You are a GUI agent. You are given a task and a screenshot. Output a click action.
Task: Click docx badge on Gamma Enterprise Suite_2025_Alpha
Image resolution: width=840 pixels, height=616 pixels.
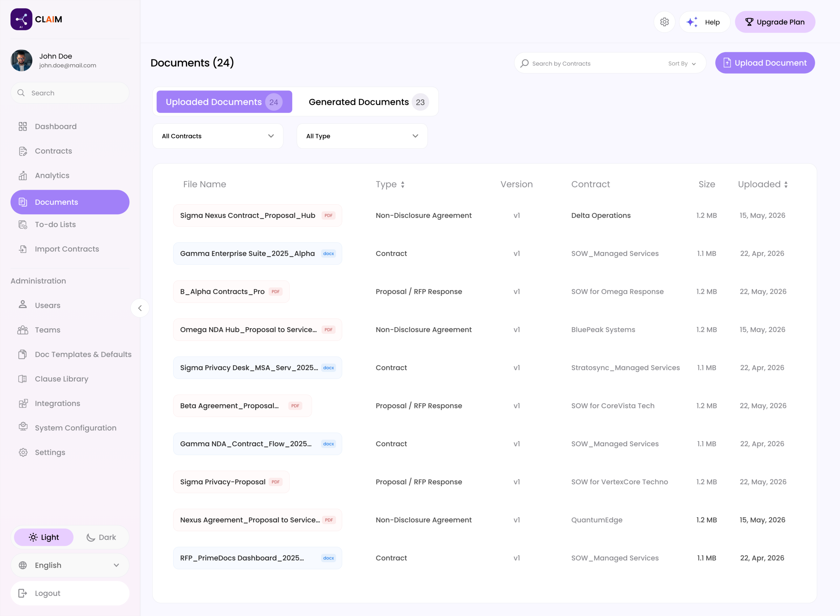pyautogui.click(x=328, y=254)
